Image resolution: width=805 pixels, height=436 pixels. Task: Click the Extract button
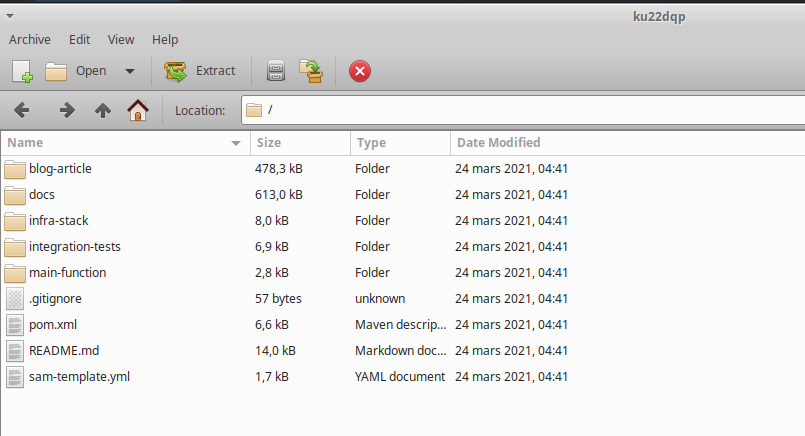coord(200,71)
